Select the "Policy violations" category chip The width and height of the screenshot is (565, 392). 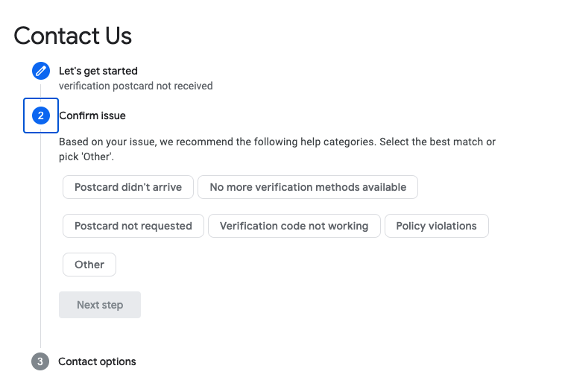tap(436, 226)
